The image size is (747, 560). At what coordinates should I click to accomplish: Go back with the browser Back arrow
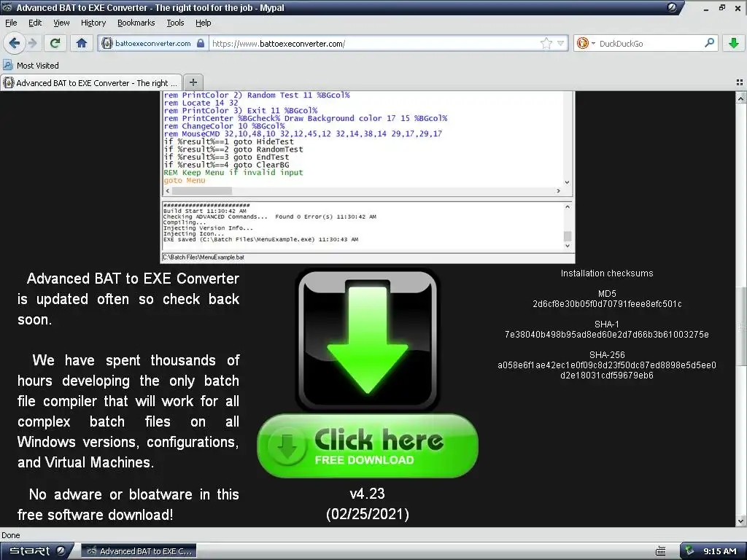point(15,43)
